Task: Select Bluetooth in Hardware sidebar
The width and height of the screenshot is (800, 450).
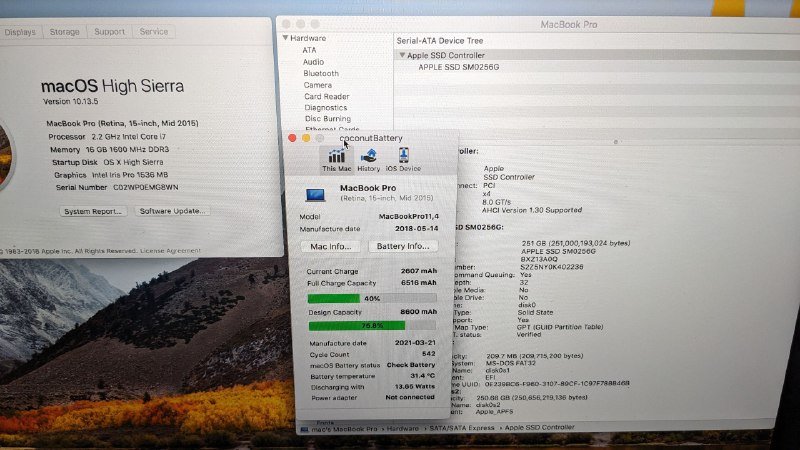Action: (321, 73)
